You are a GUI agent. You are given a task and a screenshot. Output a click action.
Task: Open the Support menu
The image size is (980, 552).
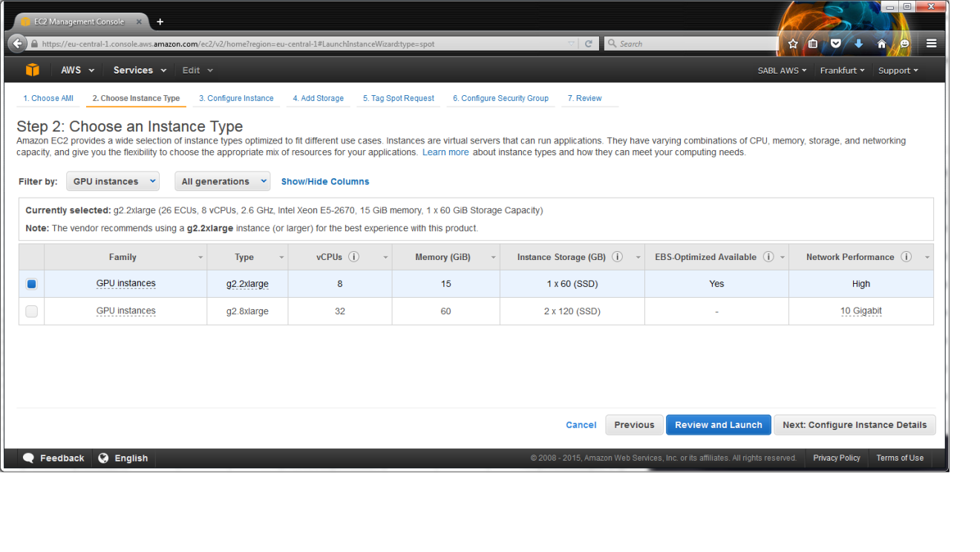(x=898, y=71)
